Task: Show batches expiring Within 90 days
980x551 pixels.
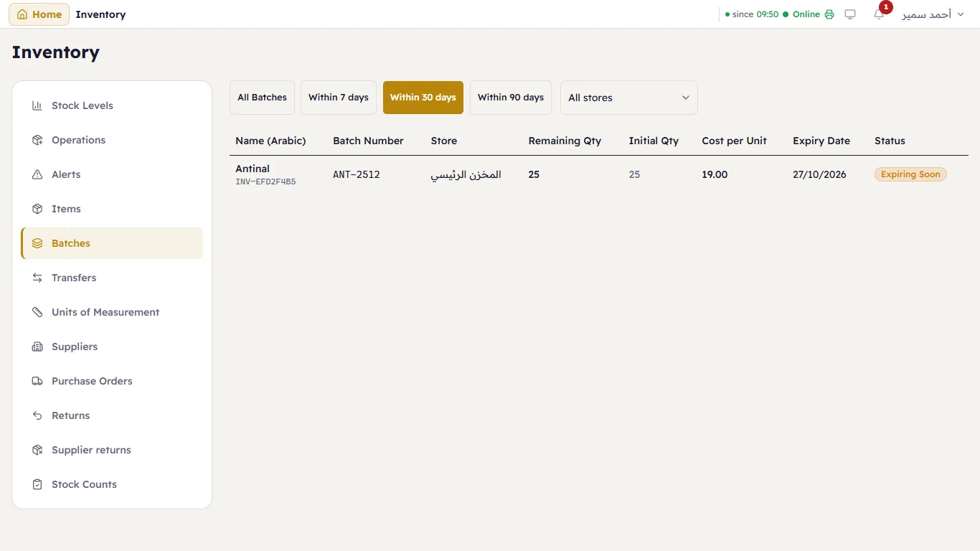Action: pyautogui.click(x=511, y=98)
